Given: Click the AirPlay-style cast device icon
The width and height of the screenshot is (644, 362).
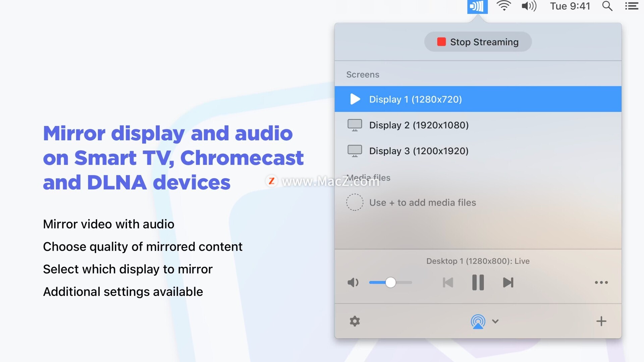Looking at the screenshot, I should pos(478,321).
